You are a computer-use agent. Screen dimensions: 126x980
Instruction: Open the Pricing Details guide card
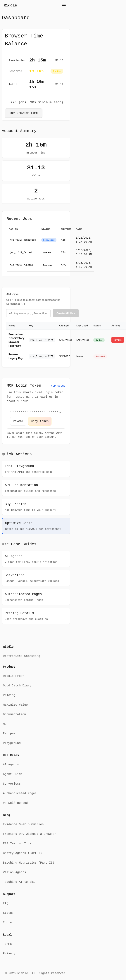pyautogui.click(x=36, y=616)
